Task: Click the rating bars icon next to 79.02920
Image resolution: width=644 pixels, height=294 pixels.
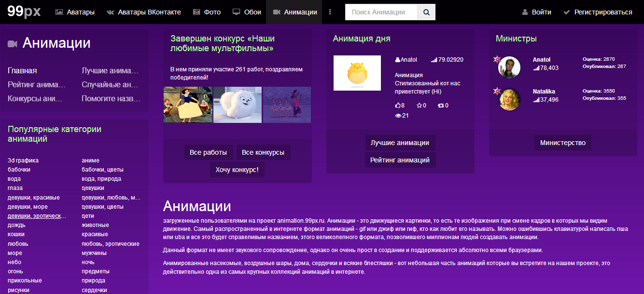Action: [x=434, y=60]
